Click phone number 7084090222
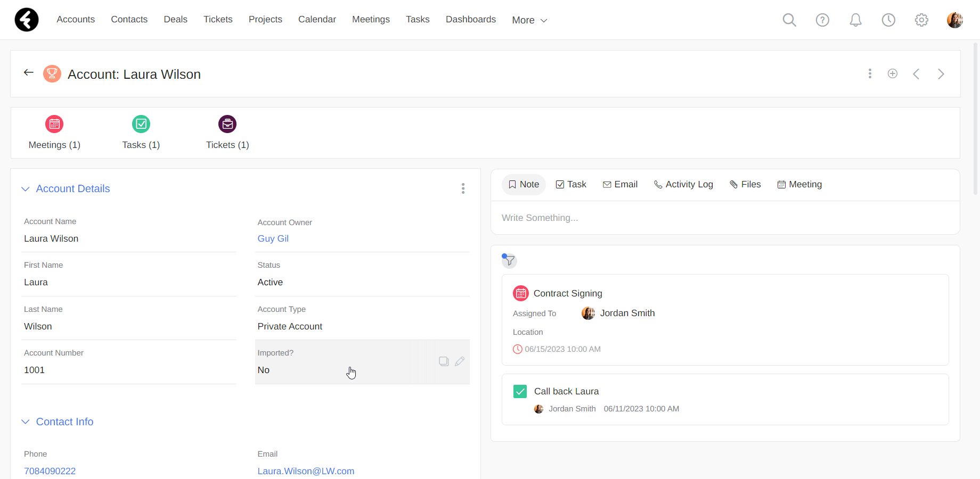This screenshot has width=980, height=479. pyautogui.click(x=50, y=471)
